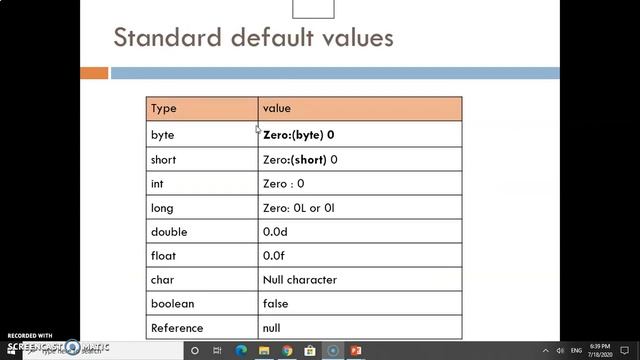Open Microsoft Store from taskbar

click(x=310, y=351)
